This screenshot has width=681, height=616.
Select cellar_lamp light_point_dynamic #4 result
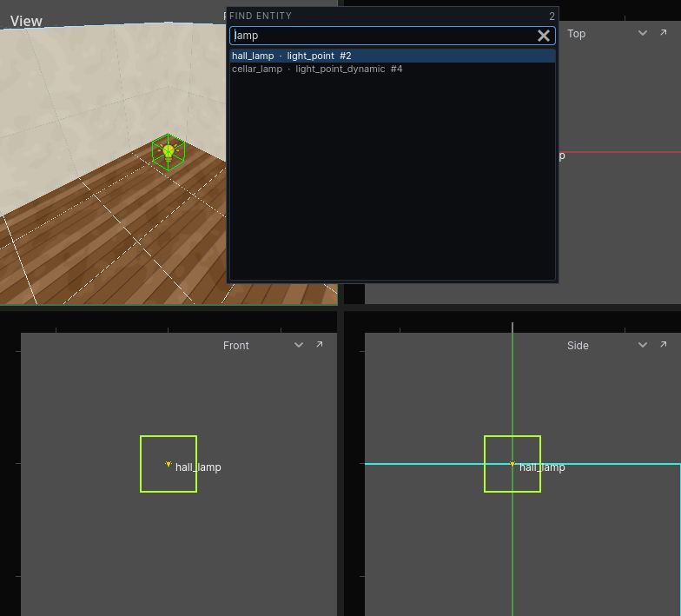(x=393, y=70)
